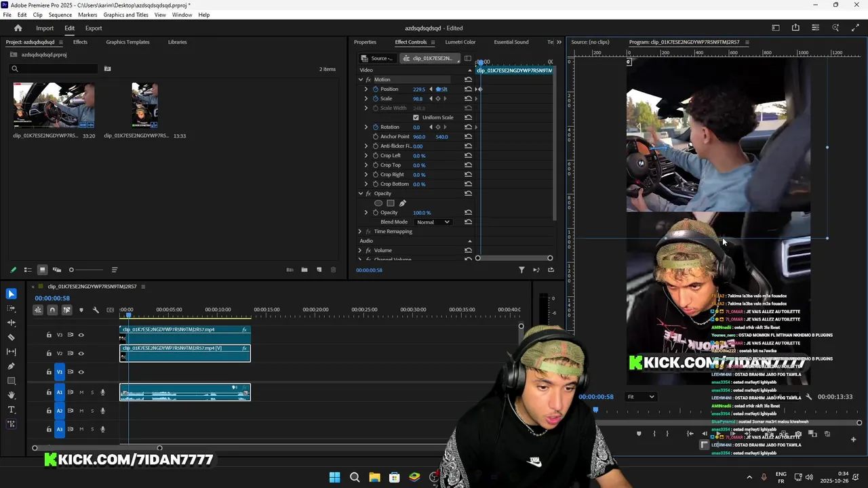Screen dimensions: 868x488
Task: Open Program monitor settings wrench
Action: pos(808,396)
